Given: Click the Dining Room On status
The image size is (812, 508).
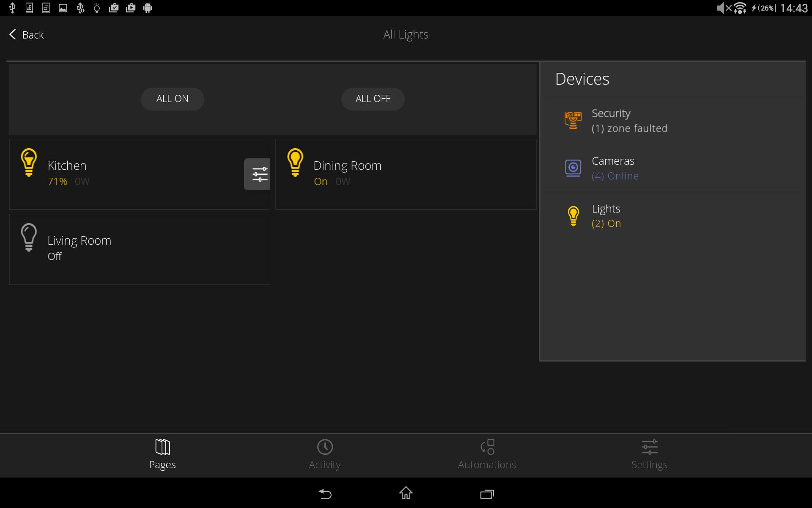Looking at the screenshot, I should pos(321,182).
